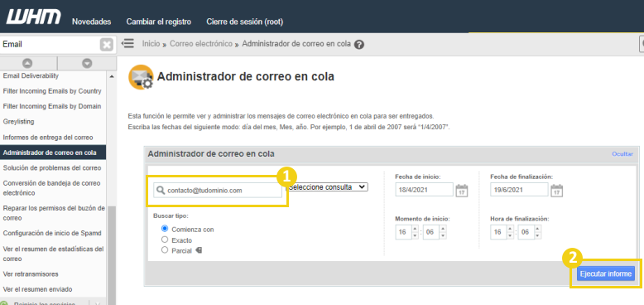Decrease the start minute value
Screen dimensions: 644x305
[x=443, y=235]
